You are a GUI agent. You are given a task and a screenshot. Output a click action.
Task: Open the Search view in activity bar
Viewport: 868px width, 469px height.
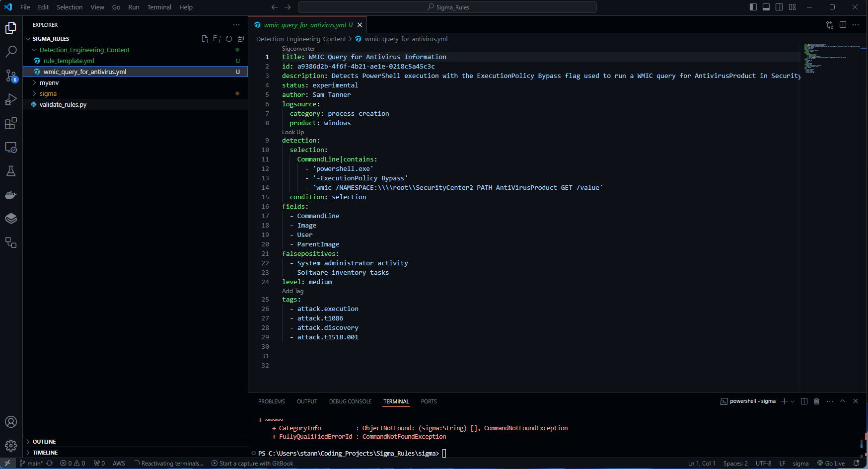(11, 51)
